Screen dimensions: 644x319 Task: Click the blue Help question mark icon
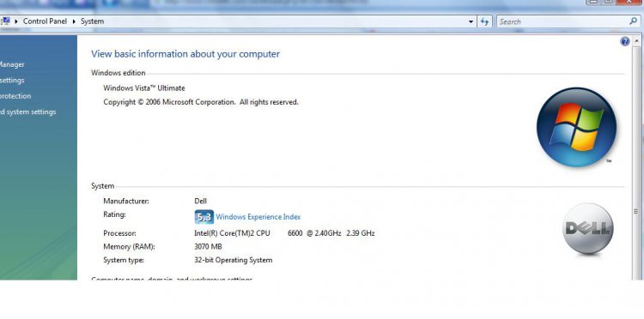click(x=625, y=41)
